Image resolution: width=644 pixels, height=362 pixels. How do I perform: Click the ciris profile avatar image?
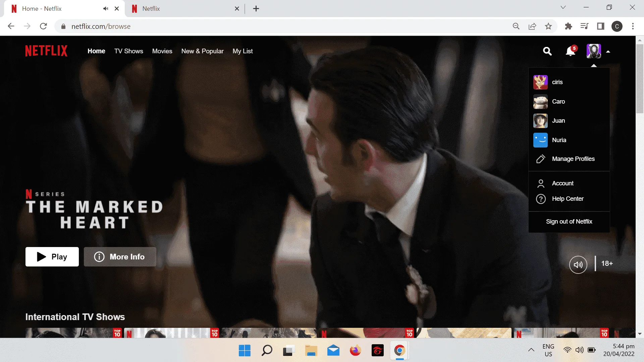click(540, 82)
